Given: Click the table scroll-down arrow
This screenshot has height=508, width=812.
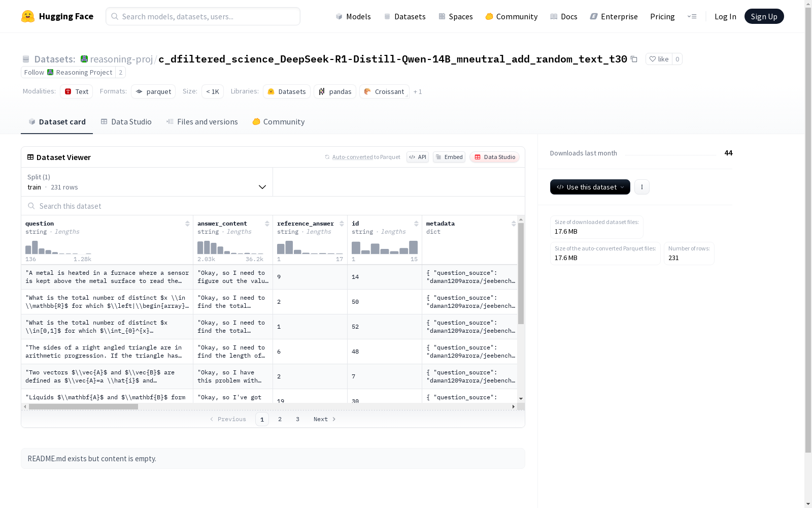Looking at the screenshot, I should (521, 399).
